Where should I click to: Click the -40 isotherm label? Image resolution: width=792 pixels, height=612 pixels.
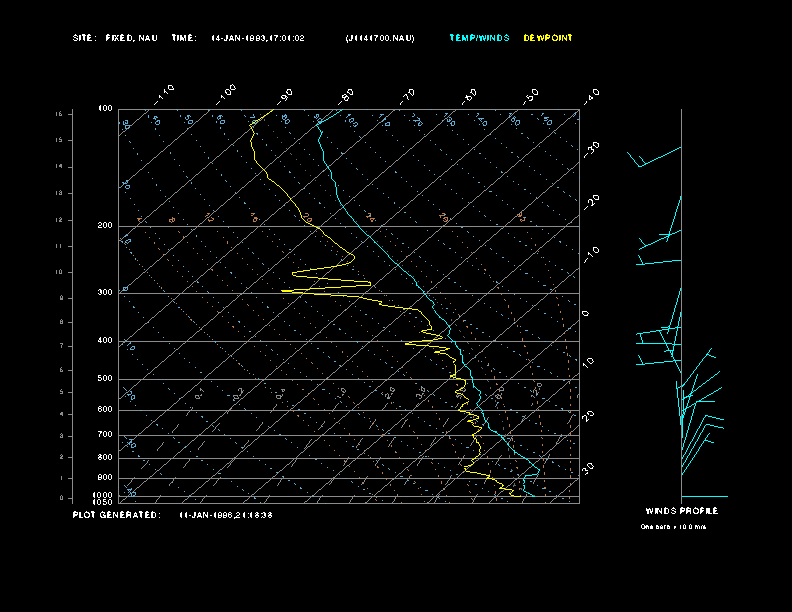click(591, 95)
